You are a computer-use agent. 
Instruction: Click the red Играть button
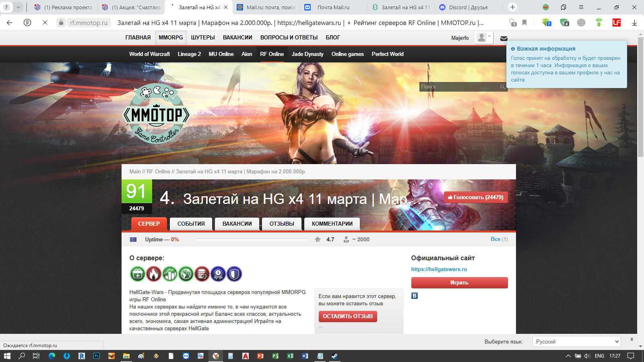pos(459,283)
